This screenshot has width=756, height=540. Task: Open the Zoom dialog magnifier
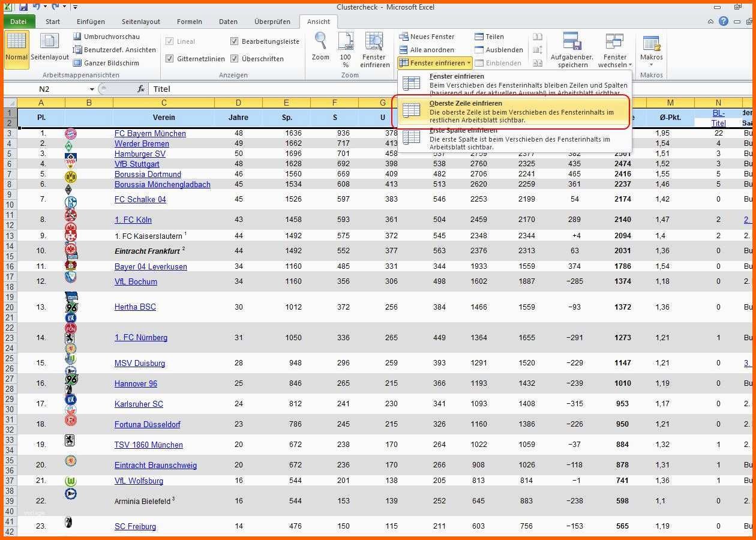click(x=320, y=47)
